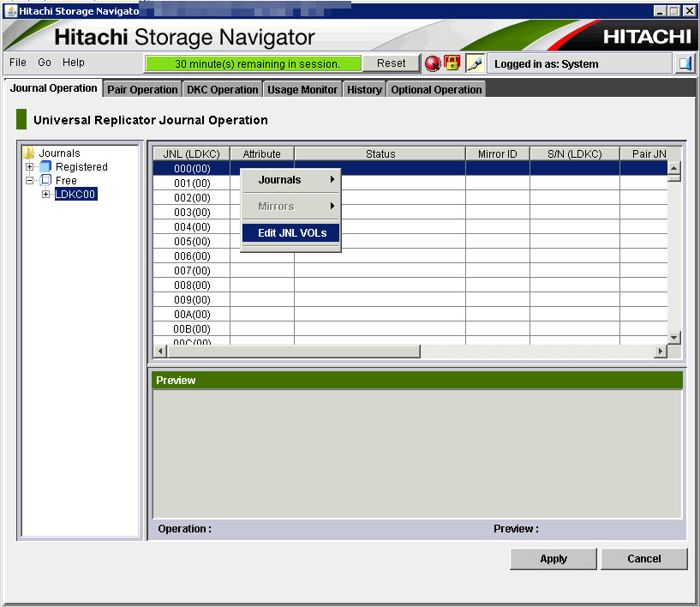Click the Java icon in title bar
Viewport: 700px width, 607px height.
coord(11,11)
